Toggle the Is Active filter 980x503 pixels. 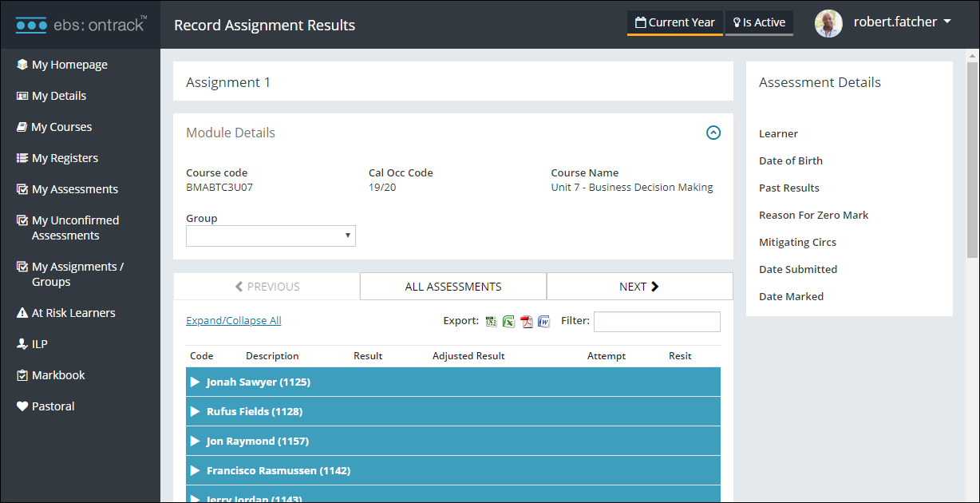[758, 22]
